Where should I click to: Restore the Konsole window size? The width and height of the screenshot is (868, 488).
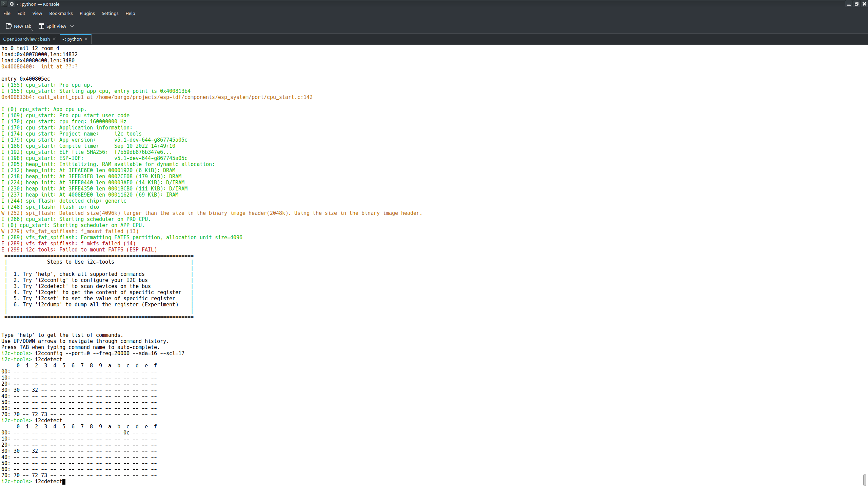pos(856,4)
